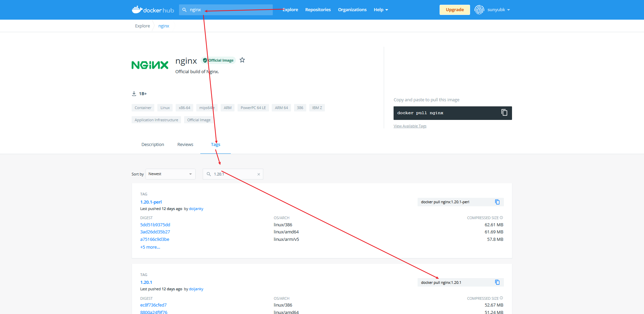Select the Tags tab
644x314 pixels.
point(216,145)
